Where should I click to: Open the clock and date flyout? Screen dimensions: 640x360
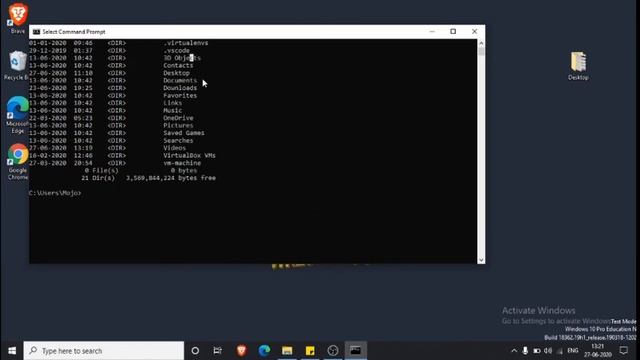[598, 351]
